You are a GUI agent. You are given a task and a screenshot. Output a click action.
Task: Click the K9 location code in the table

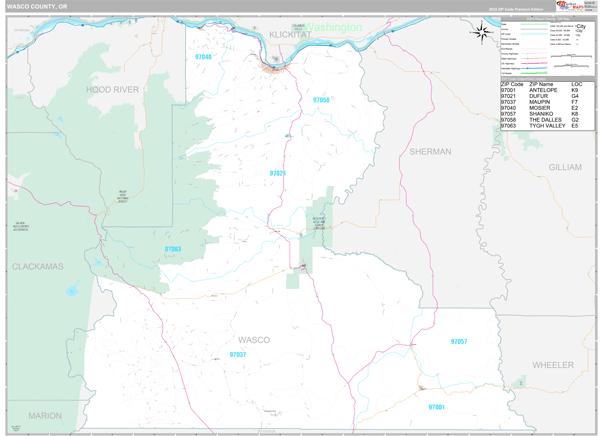point(575,90)
